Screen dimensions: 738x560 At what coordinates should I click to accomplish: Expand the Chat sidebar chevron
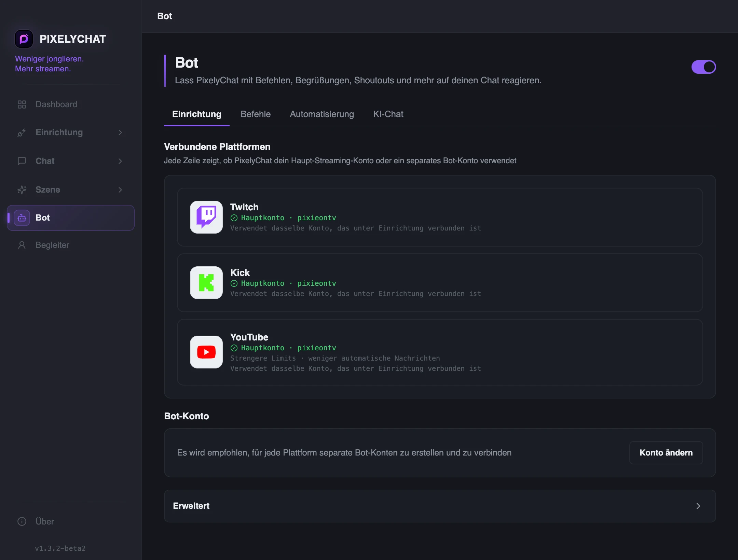pyautogui.click(x=120, y=161)
